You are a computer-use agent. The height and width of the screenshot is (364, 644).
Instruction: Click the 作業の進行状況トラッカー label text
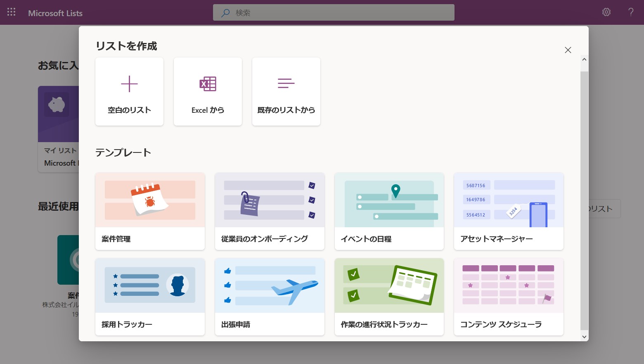click(384, 324)
